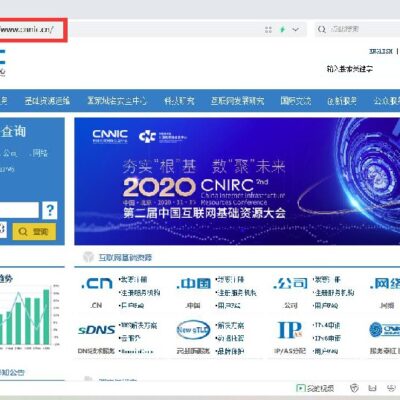400x400 pixels.
Task: Open IPv4申请 link beside IP logo
Action: pos(326,325)
